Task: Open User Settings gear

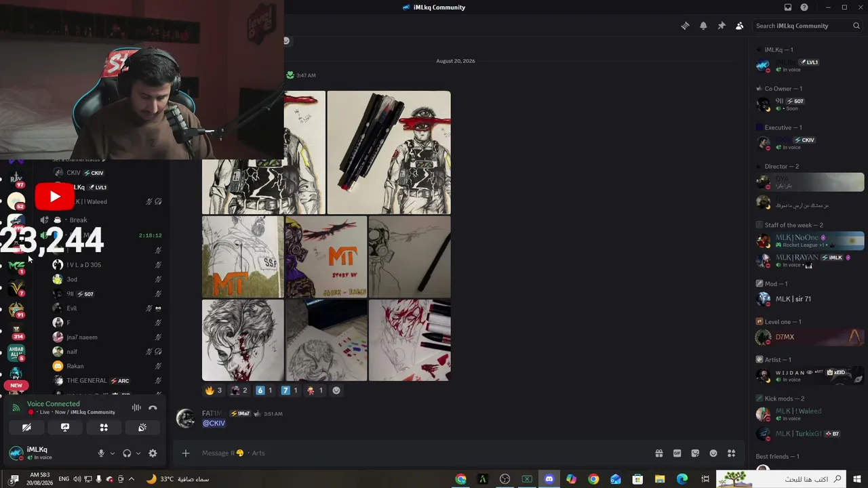Action: pos(153,453)
